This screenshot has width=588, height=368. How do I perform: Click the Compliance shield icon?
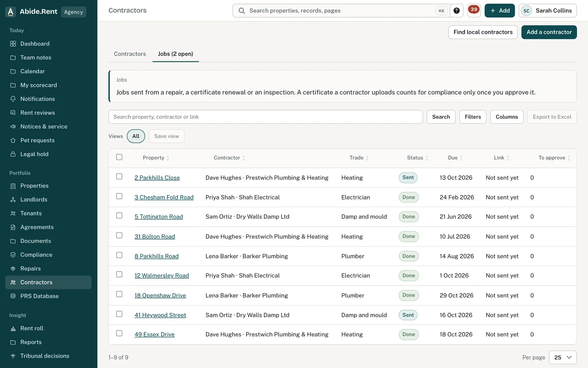pyautogui.click(x=13, y=255)
